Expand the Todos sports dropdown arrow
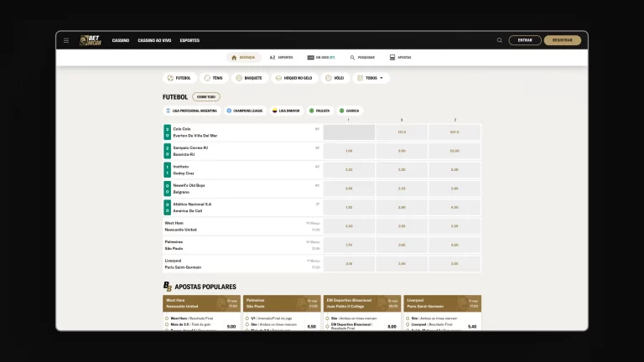 click(382, 78)
